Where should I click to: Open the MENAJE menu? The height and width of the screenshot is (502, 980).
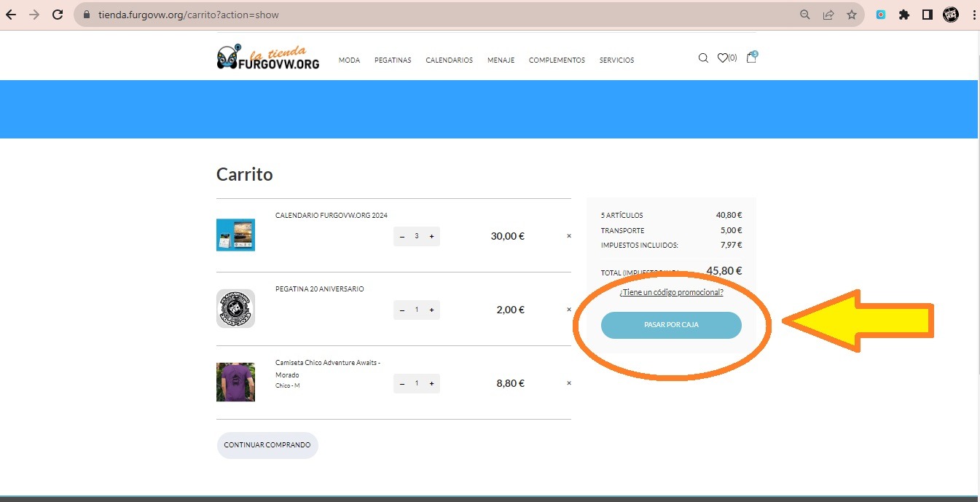coord(501,60)
